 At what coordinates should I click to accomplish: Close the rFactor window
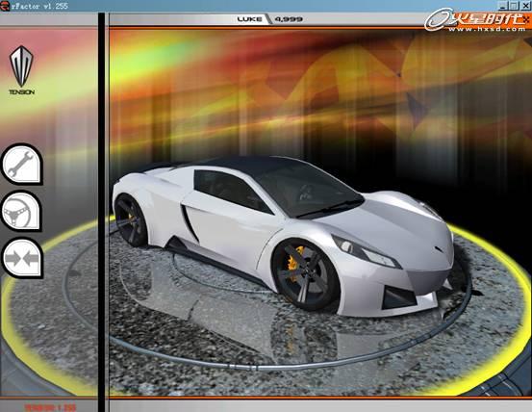525,6
